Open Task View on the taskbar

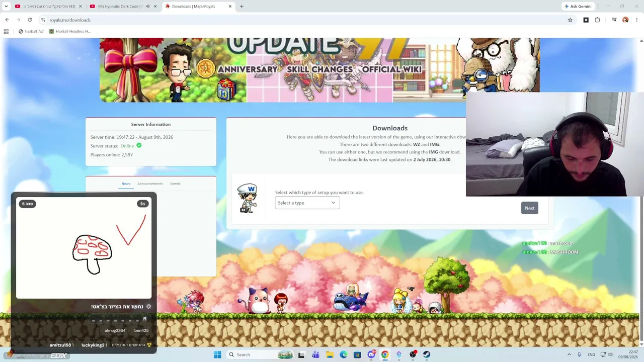[301, 354]
